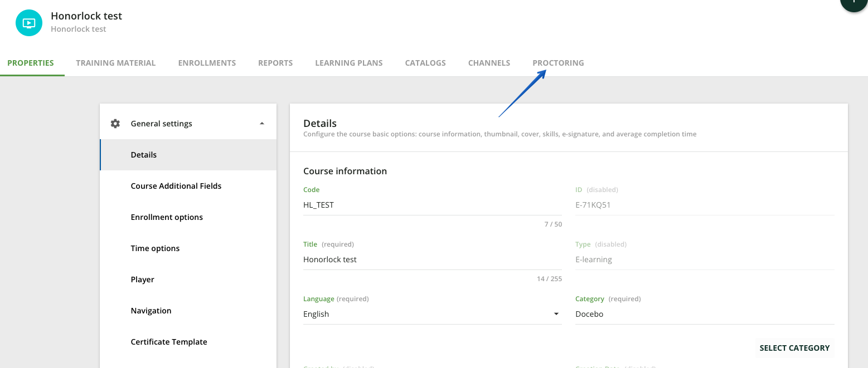
Task: Switch to the Training Material tab
Action: (x=116, y=63)
